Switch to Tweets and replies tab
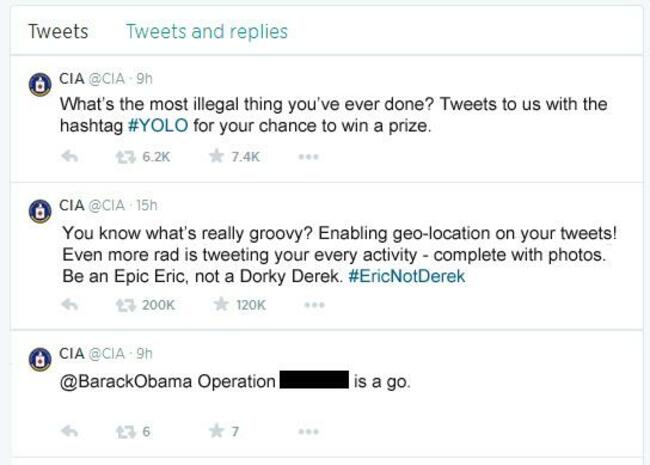 click(x=207, y=31)
